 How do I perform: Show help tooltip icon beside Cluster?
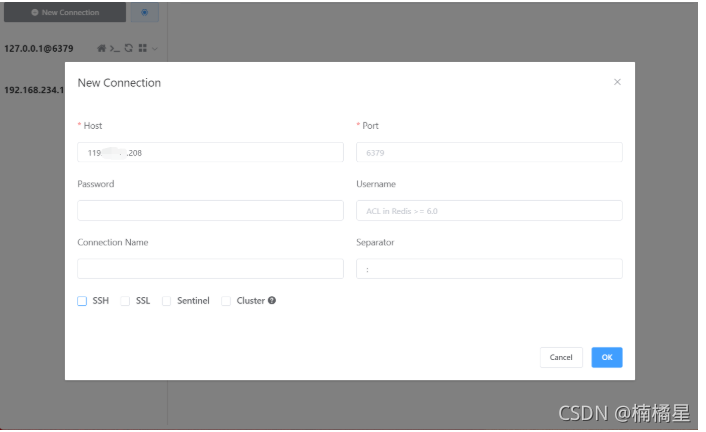pyautogui.click(x=272, y=300)
